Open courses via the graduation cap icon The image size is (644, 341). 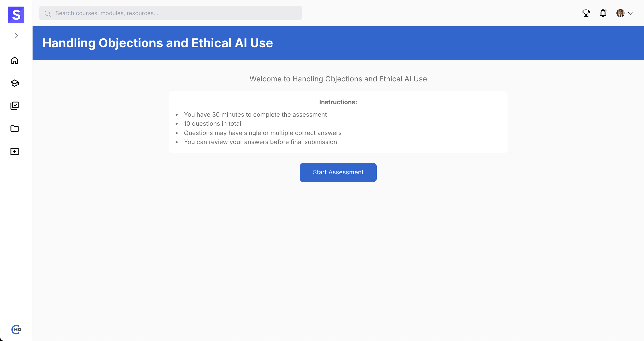pyautogui.click(x=15, y=83)
